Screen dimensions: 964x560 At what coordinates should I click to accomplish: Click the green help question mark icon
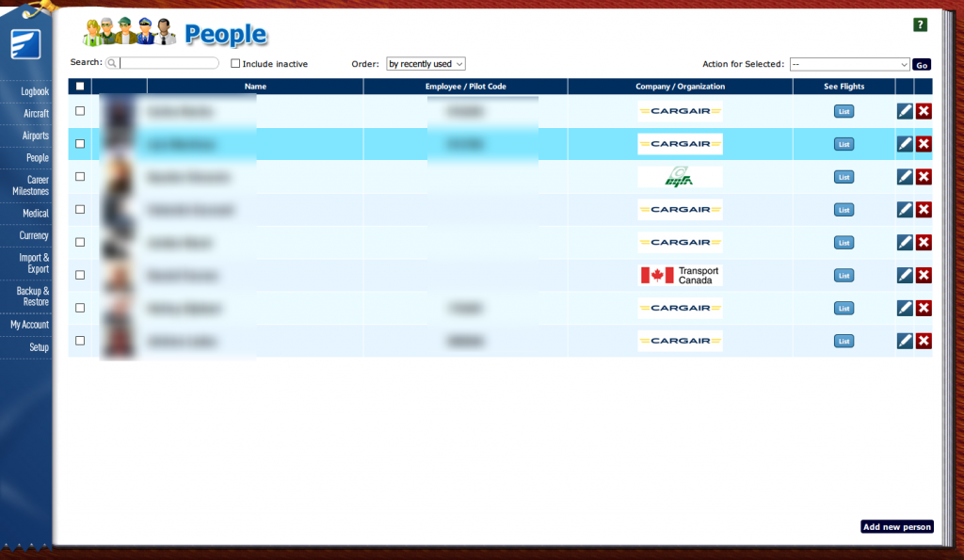(x=920, y=25)
